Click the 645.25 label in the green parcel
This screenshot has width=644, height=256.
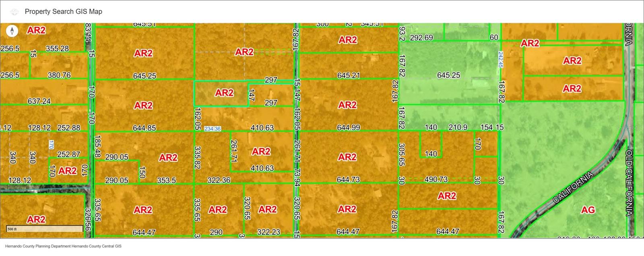tap(448, 75)
